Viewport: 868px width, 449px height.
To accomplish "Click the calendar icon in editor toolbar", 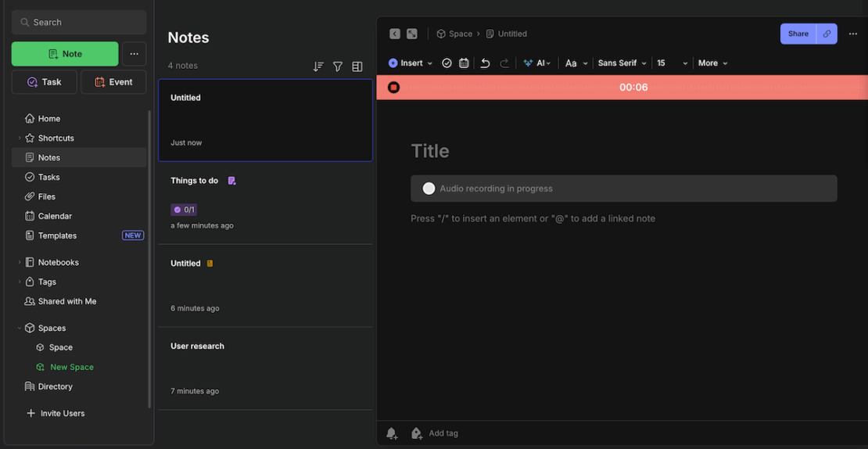I will click(464, 63).
